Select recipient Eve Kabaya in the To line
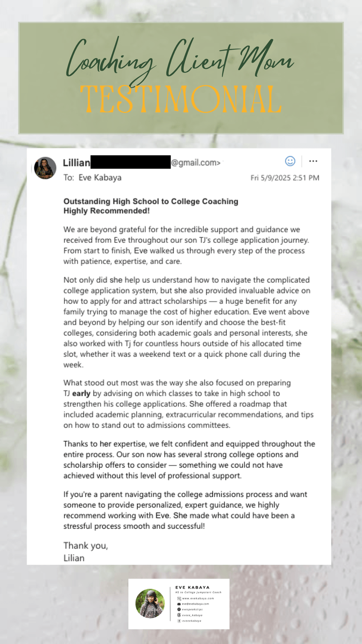This screenshot has width=362, height=644. (100, 177)
